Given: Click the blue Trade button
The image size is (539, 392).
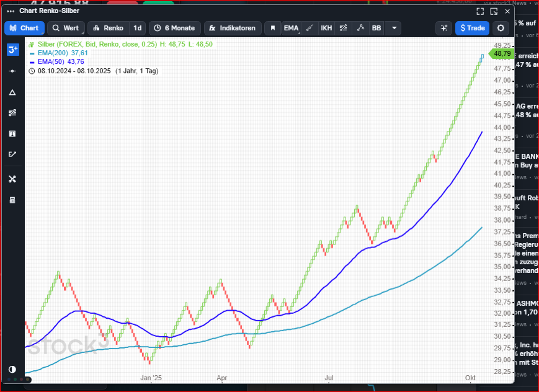Looking at the screenshot, I should tap(471, 28).
